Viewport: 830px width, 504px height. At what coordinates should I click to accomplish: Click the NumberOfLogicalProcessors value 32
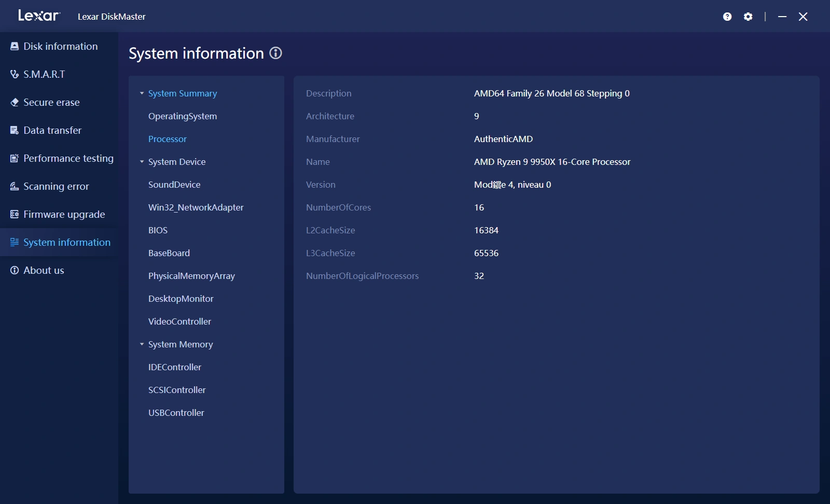[479, 276]
